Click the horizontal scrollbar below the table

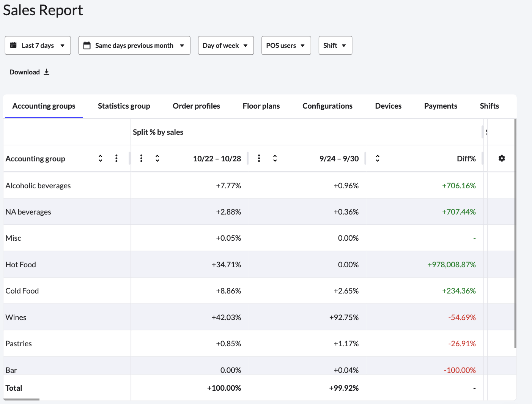(x=21, y=400)
